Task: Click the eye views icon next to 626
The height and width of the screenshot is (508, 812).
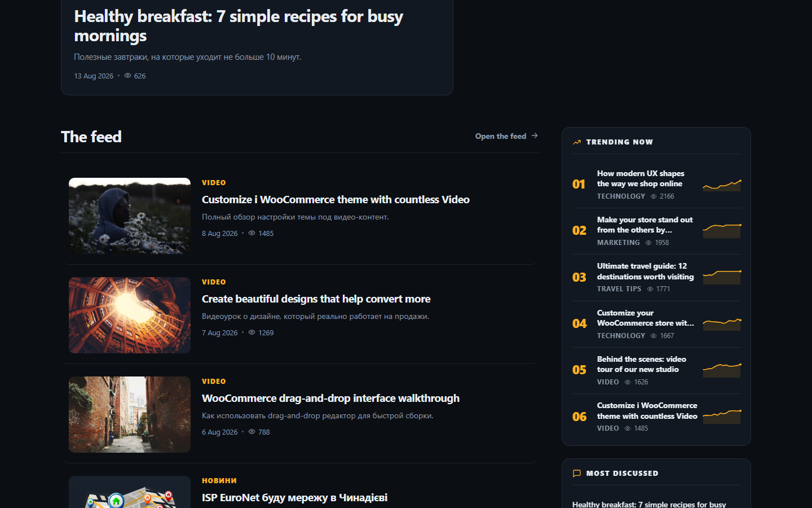Action: point(127,76)
